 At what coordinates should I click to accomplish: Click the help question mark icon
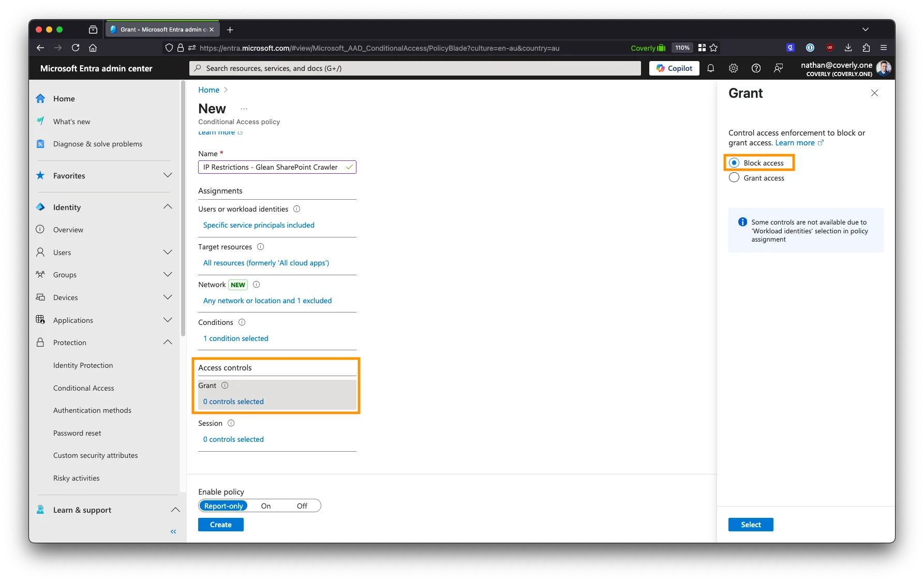(x=756, y=68)
